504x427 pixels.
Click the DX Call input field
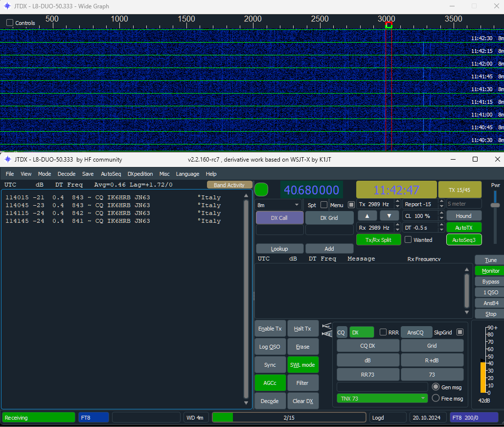279,230
